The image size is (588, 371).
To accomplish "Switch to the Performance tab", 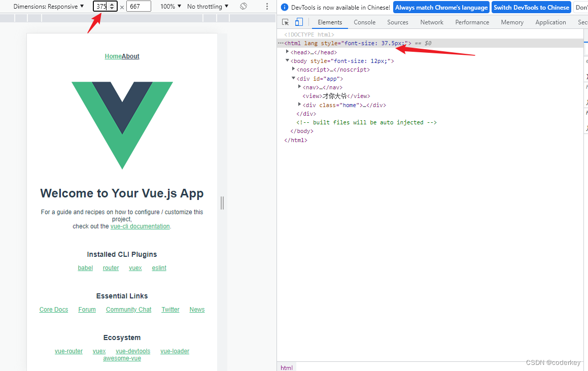I will tap(472, 22).
